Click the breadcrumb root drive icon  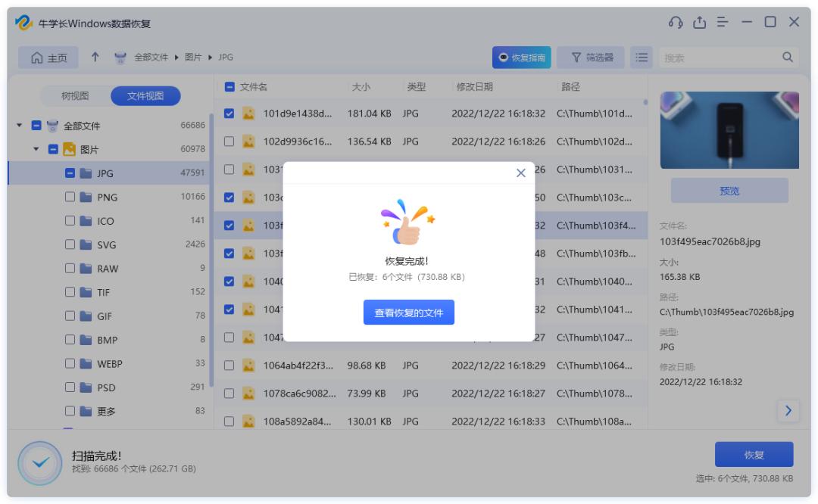120,58
